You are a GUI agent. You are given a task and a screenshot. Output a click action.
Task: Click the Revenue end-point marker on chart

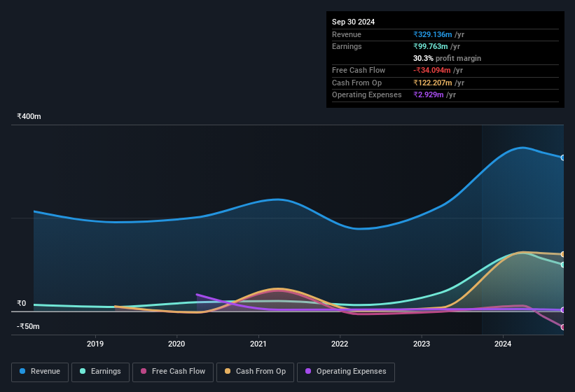[563, 158]
